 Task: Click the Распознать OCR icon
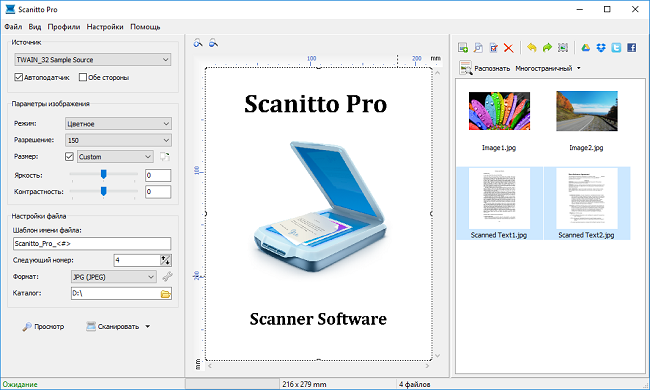click(x=466, y=68)
